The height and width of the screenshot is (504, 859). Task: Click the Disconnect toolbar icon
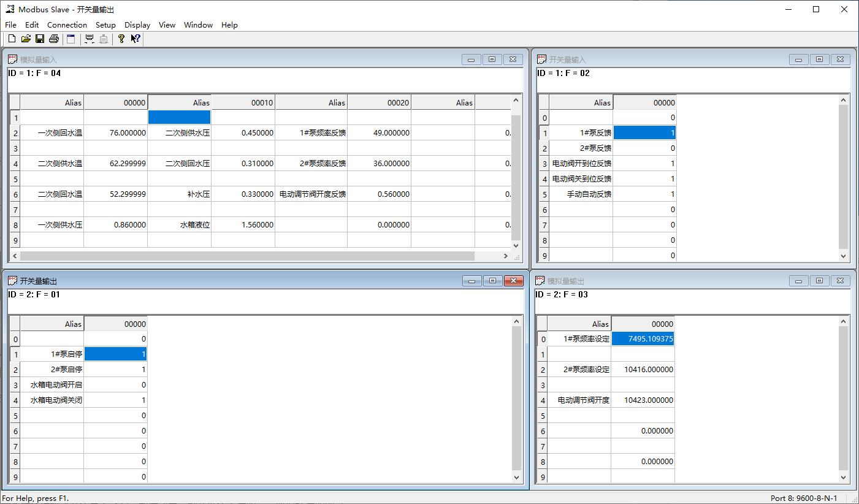pos(104,39)
